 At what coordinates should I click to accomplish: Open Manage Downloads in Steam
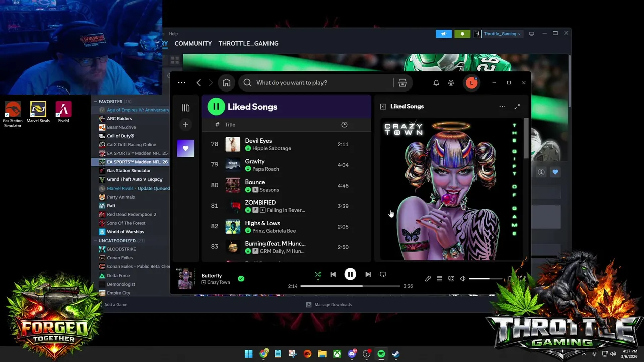[329, 305]
